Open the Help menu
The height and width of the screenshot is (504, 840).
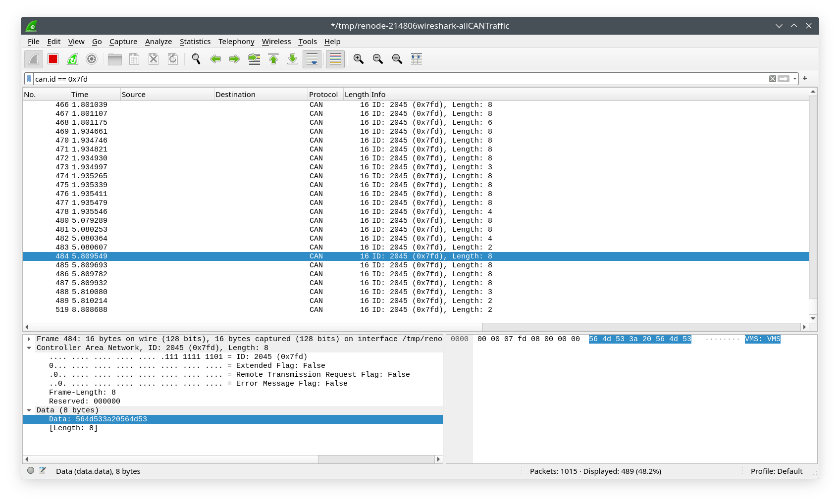(332, 42)
